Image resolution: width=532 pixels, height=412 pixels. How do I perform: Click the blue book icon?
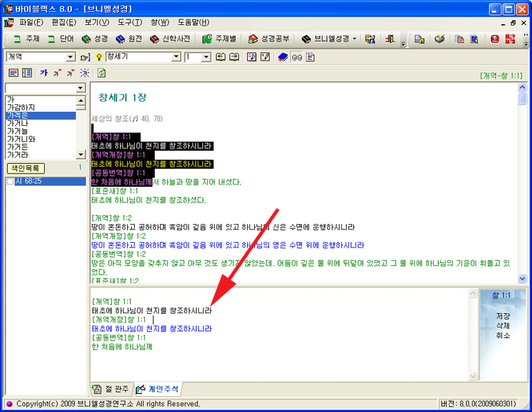[283, 57]
